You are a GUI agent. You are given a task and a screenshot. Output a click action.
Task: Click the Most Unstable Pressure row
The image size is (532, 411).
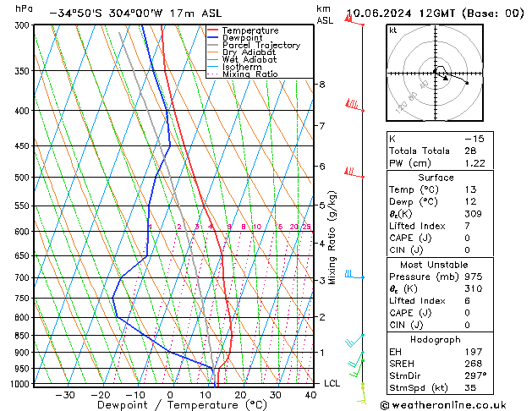coord(440,277)
